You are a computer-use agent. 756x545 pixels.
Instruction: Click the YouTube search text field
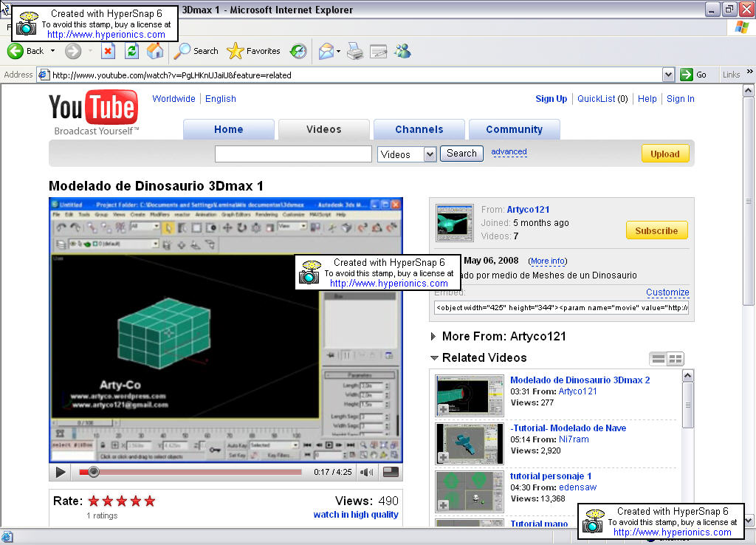pos(293,154)
